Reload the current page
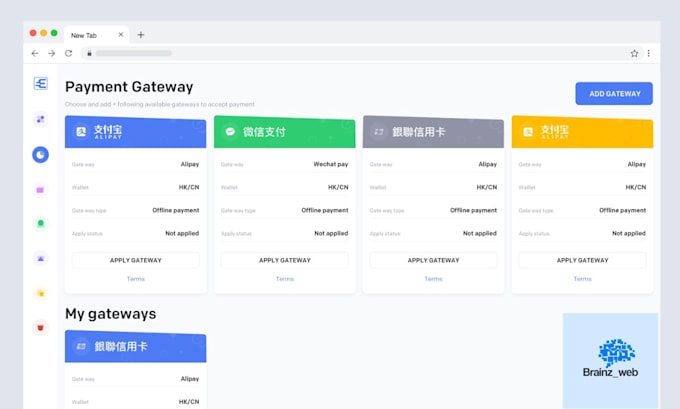 click(x=69, y=53)
